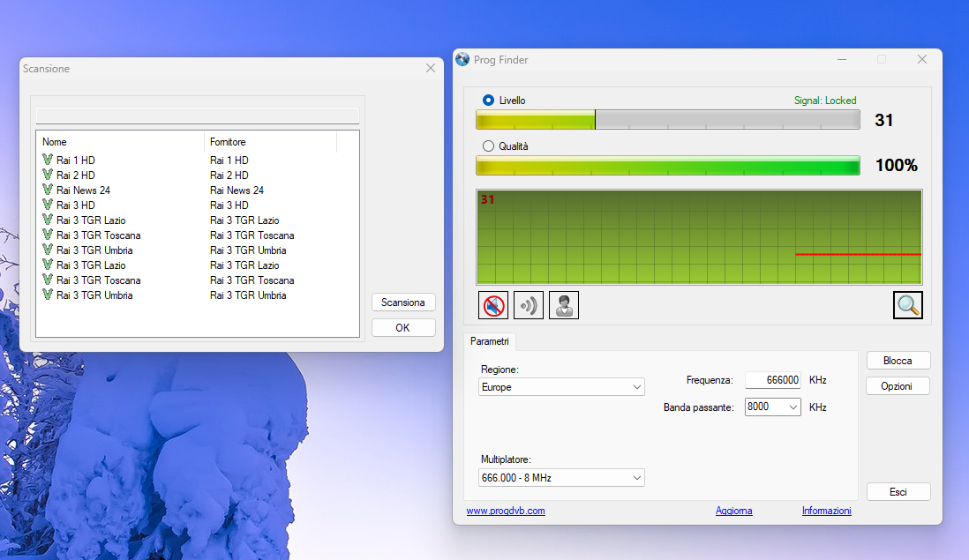This screenshot has width=969, height=560.
Task: Select the first Rai 3 TGR Umbria row
Action: click(x=198, y=250)
